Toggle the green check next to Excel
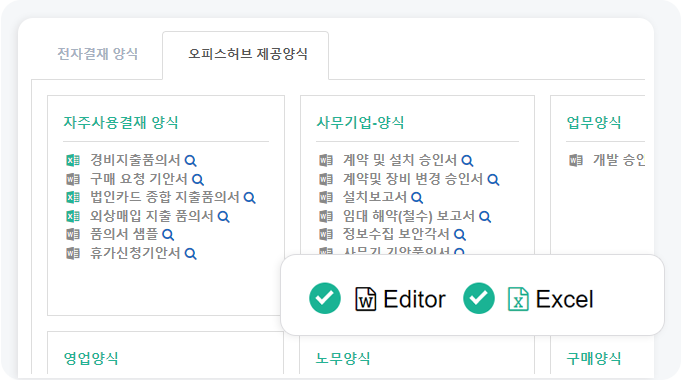 pos(479,298)
